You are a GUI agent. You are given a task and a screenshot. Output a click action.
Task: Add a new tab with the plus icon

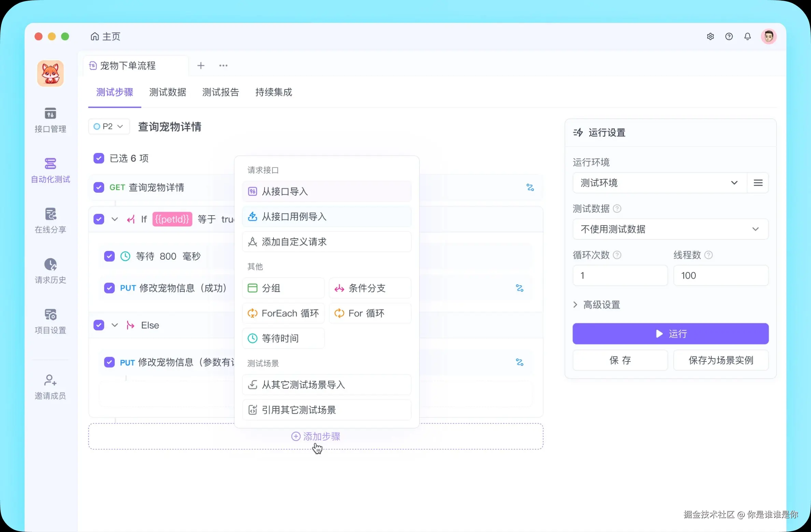201,65
